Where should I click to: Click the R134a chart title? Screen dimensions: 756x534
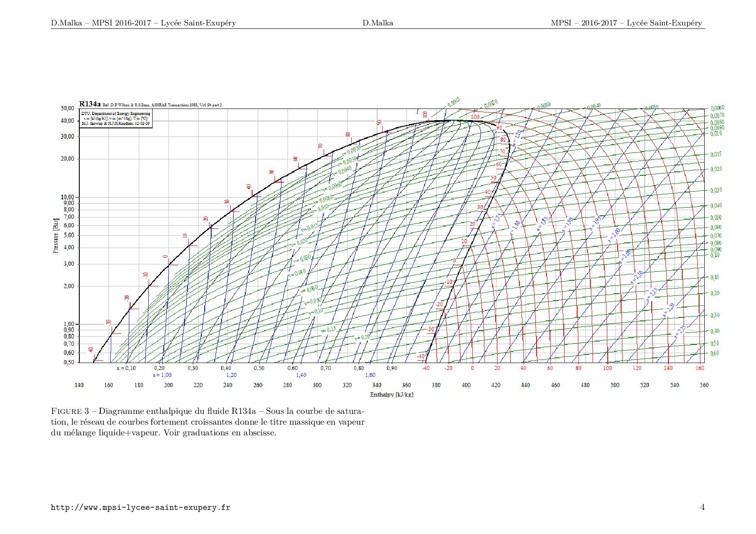tap(90, 104)
